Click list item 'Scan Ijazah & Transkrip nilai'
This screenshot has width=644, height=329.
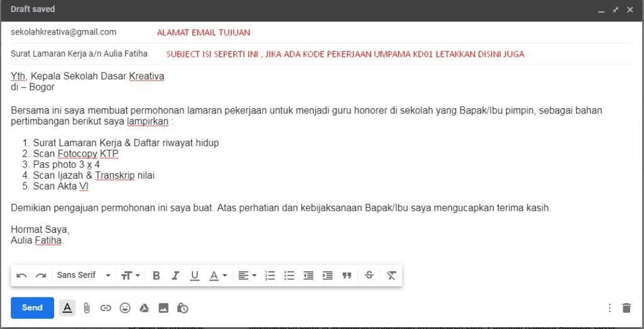(94, 176)
